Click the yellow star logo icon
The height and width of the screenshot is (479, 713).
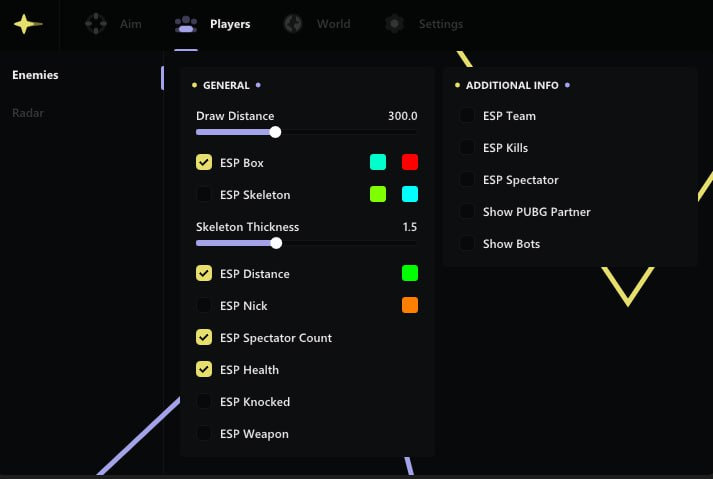(28, 24)
